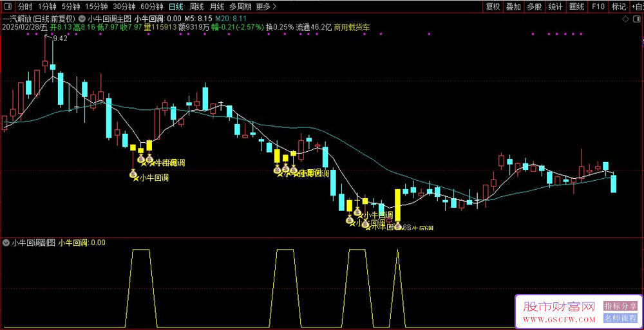
Task: Click the main chart 小牛回调: 0.00 readout
Action: point(158,19)
